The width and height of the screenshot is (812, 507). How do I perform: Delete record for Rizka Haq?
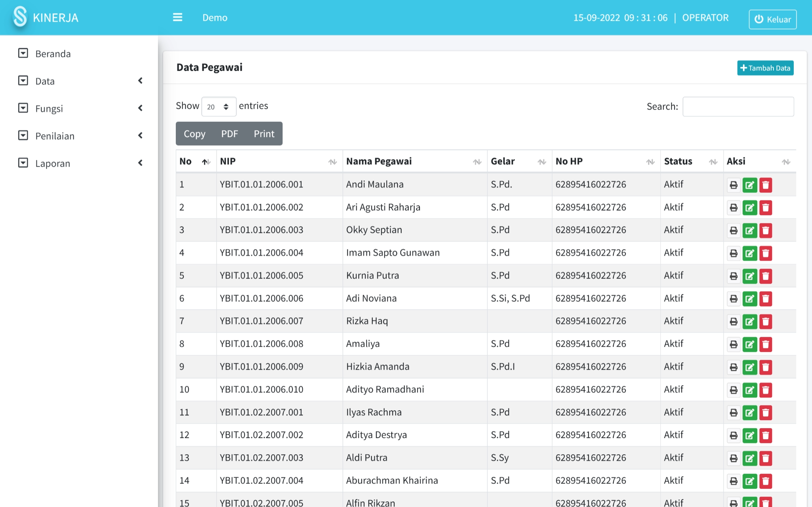click(766, 322)
